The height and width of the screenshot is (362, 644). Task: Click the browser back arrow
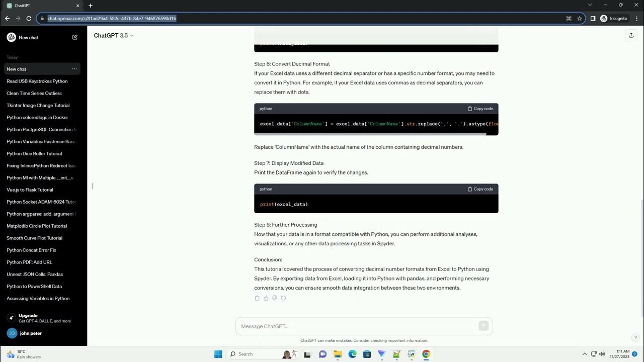click(7, 18)
